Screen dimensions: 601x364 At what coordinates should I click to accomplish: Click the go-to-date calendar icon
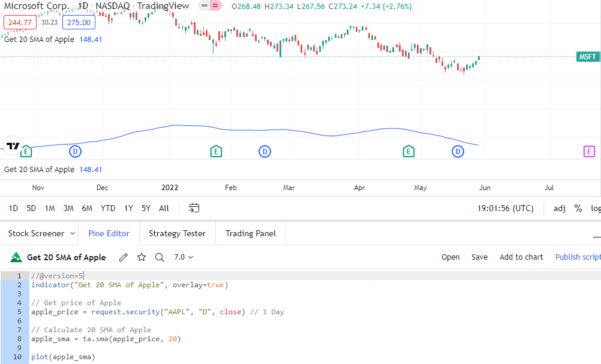194,208
